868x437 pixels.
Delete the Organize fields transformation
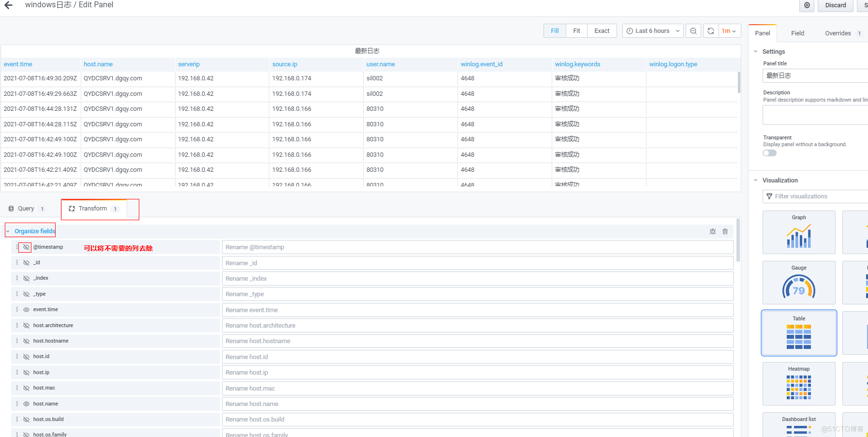pos(725,231)
